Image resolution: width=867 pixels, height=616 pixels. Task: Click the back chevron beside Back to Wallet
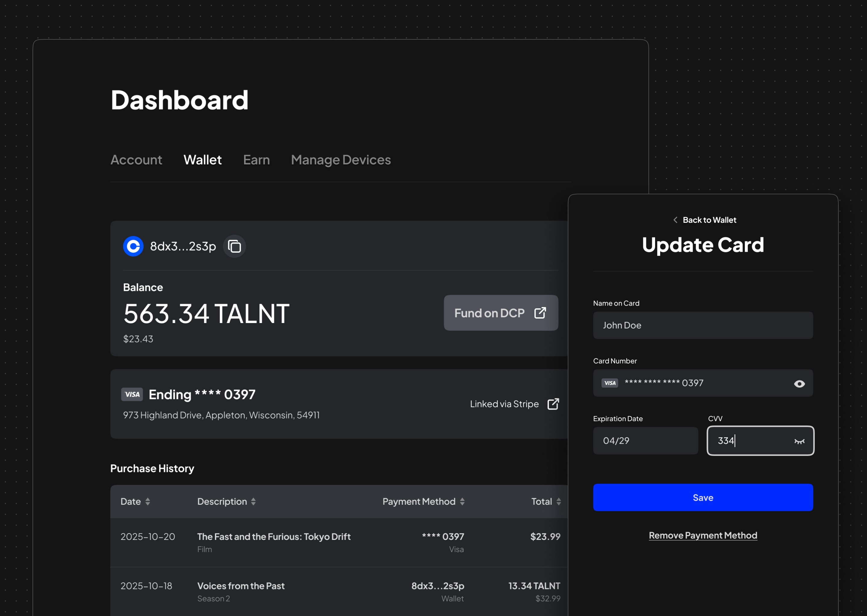[675, 220]
